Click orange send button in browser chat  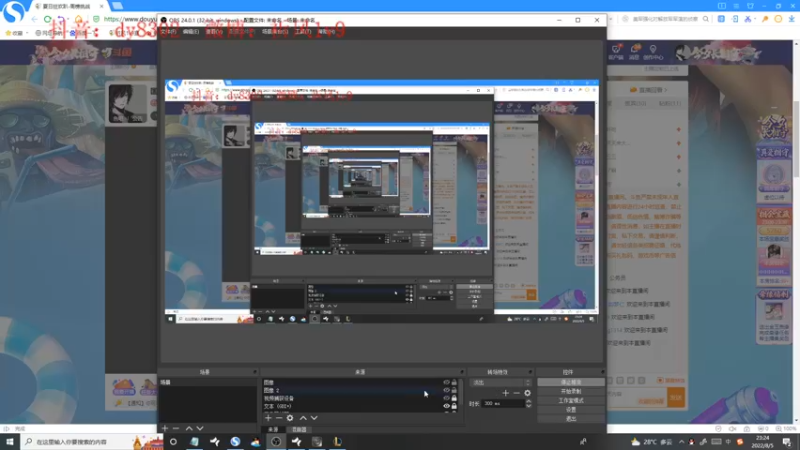point(676,397)
